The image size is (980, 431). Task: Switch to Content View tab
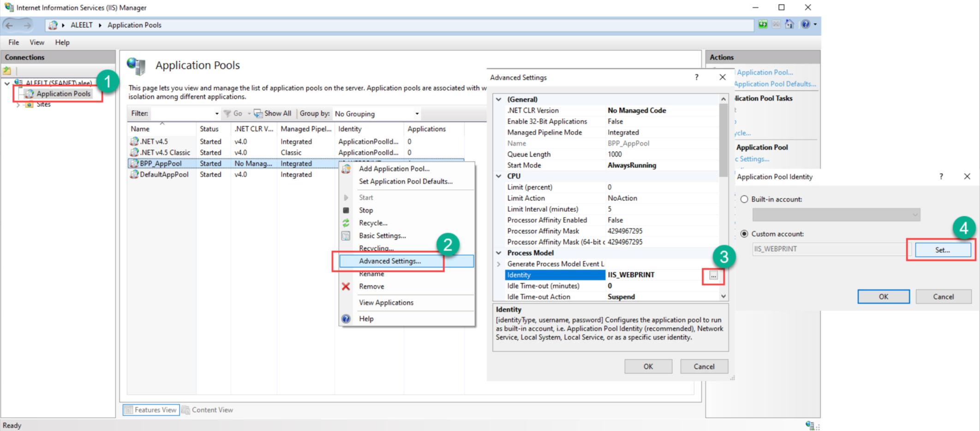point(208,410)
